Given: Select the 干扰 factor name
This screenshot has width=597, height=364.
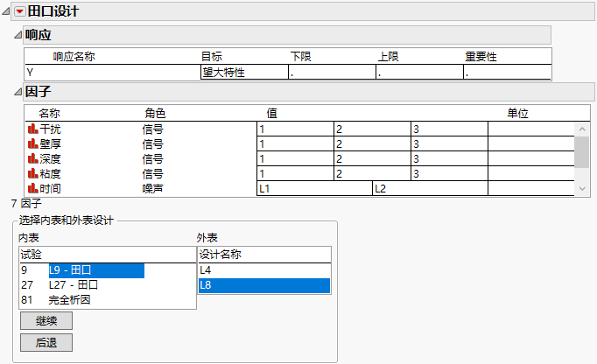Looking at the screenshot, I should pos(50,129).
